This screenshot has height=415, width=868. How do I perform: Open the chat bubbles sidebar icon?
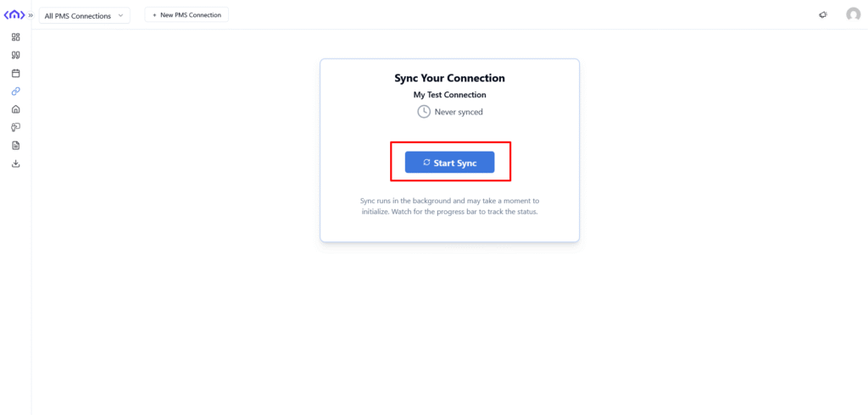(x=15, y=127)
